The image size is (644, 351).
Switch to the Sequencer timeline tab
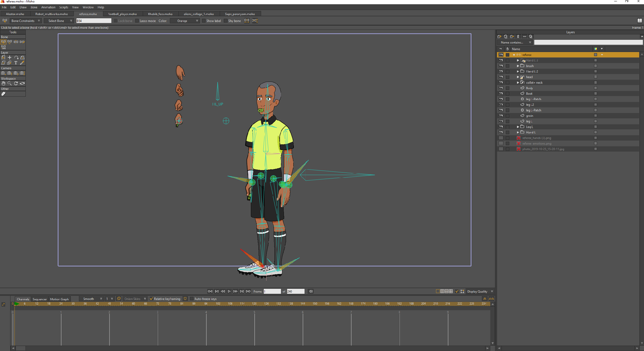pos(40,299)
